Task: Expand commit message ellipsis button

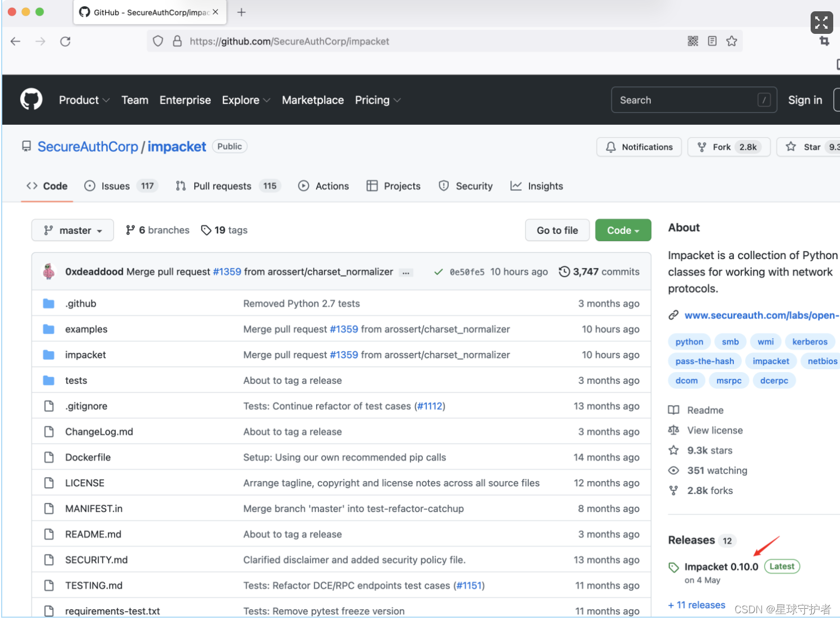Action: [406, 272]
